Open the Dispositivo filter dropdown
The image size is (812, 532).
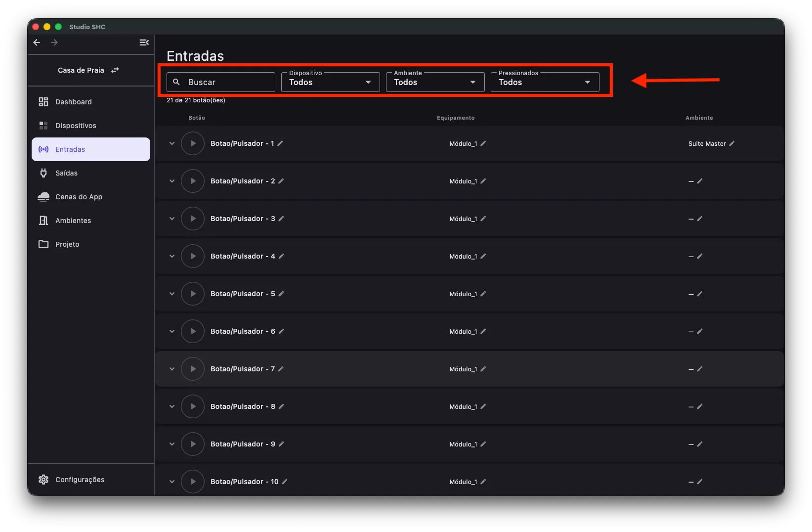[331, 82]
